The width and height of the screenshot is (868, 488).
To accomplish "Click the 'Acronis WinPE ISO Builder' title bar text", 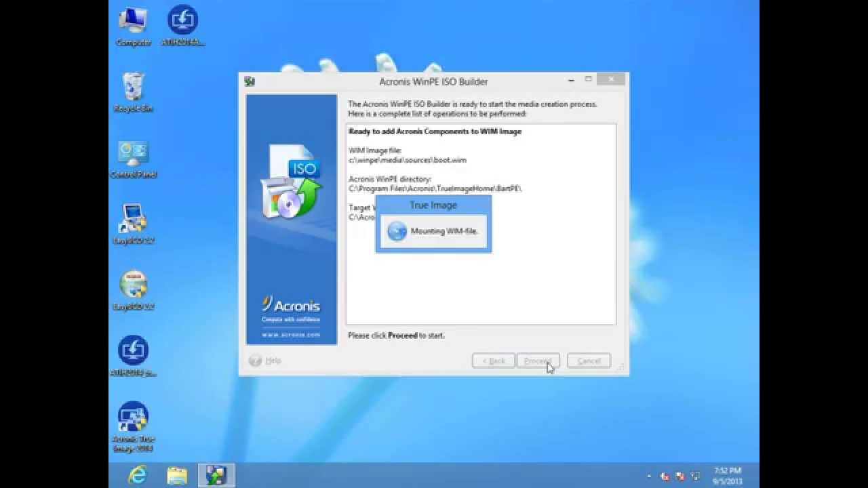I will click(433, 81).
